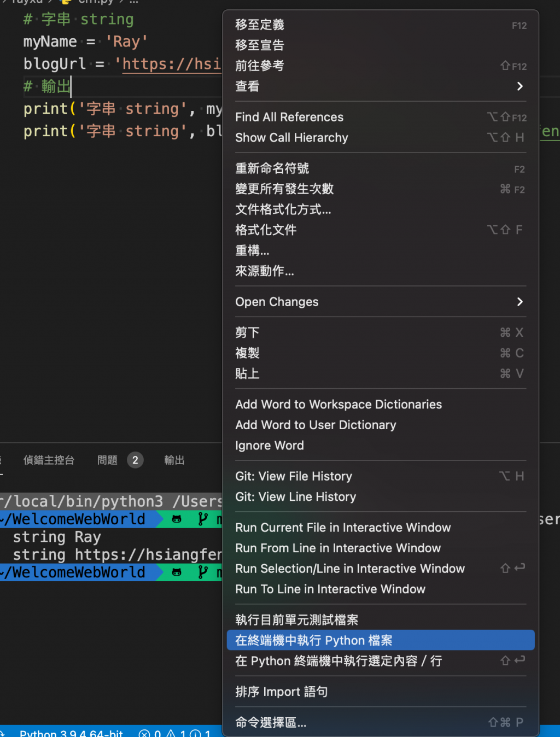
Task: Select 剪下 (Cut) in context menu
Action: coord(381,332)
